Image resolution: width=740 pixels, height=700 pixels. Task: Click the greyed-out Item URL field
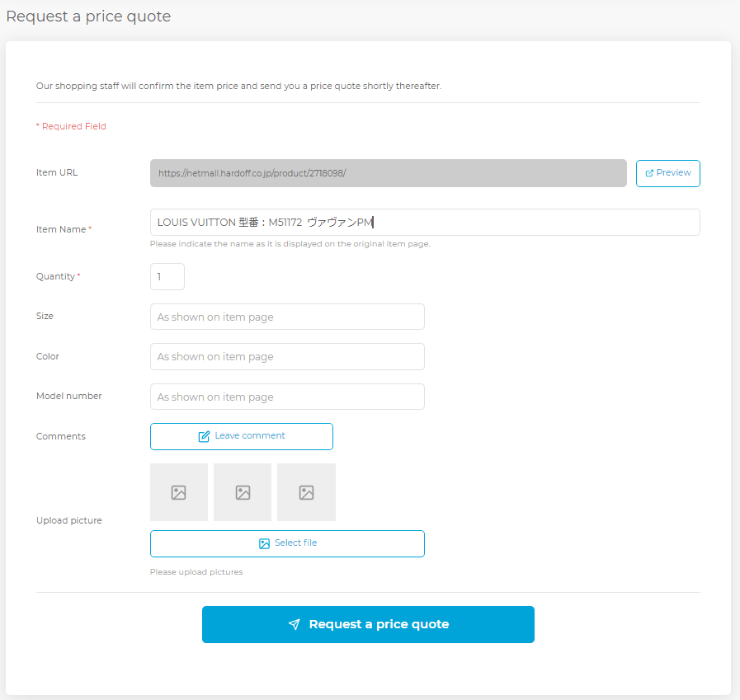[x=389, y=173]
